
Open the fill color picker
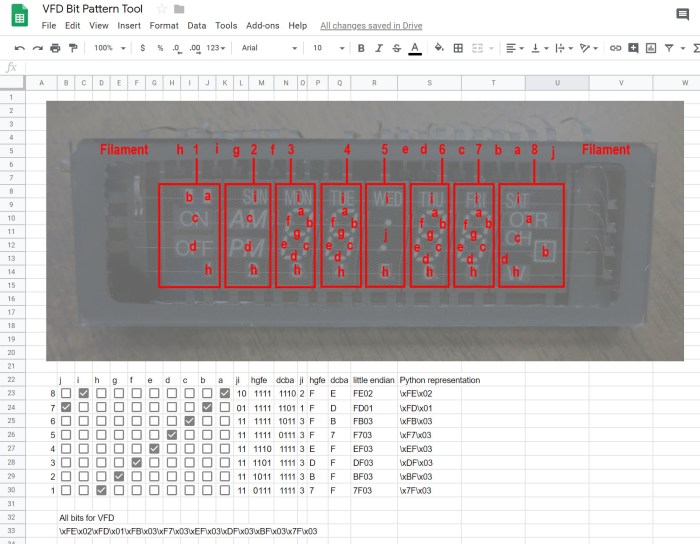pyautogui.click(x=439, y=47)
